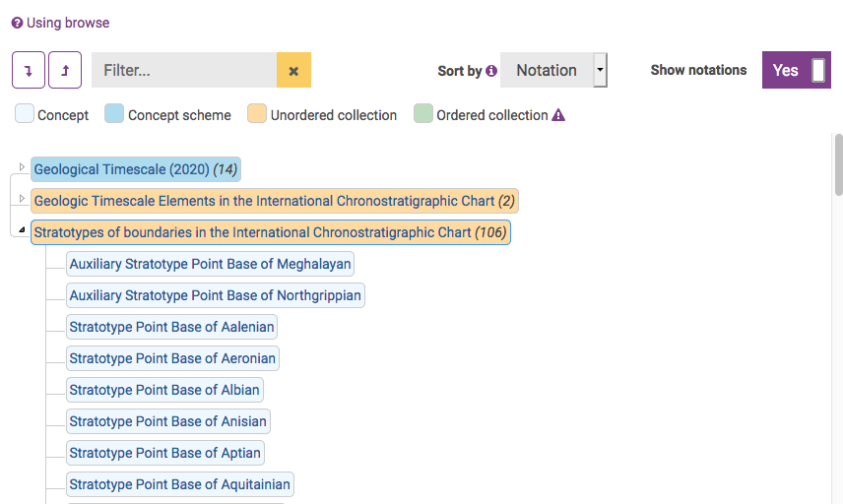Image resolution: width=843 pixels, height=504 pixels.
Task: Click the Using browse help icon
Action: pyautogui.click(x=17, y=23)
